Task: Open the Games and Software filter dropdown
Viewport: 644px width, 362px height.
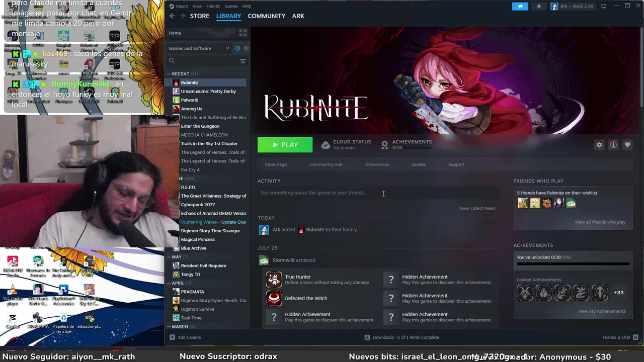Action: coord(199,48)
